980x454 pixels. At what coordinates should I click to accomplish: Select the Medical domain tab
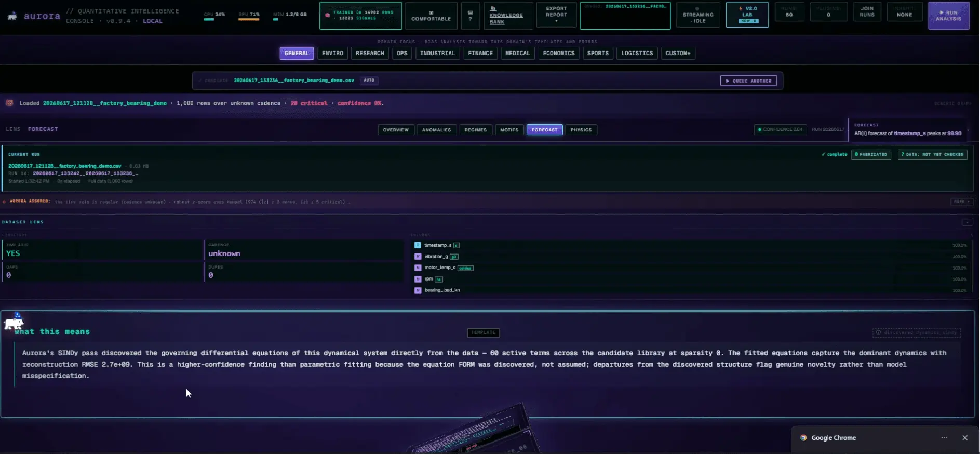pos(518,53)
